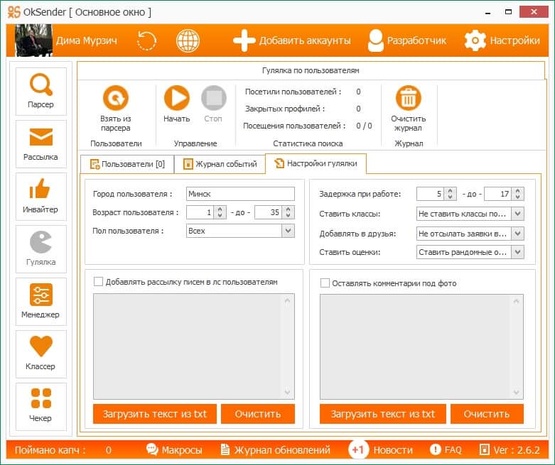Click the Гулялка по пользователям header tab
Image resolution: width=555 pixels, height=465 pixels.
(x=310, y=70)
